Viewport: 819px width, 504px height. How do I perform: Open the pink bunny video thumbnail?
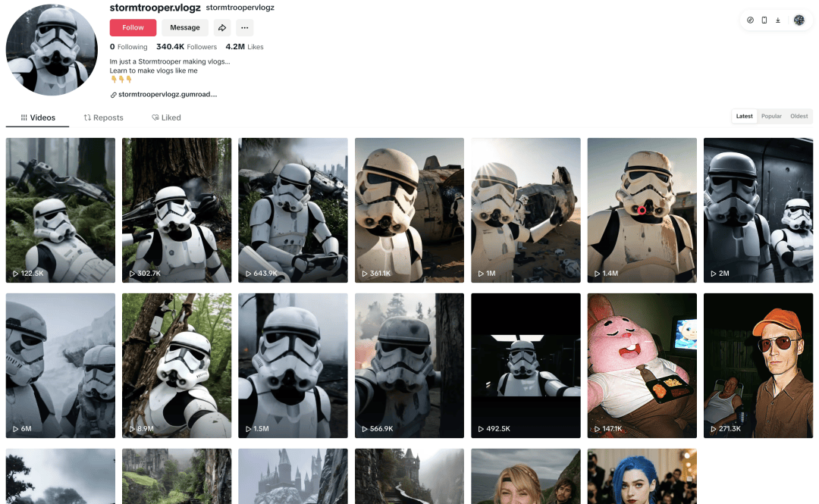coord(642,365)
